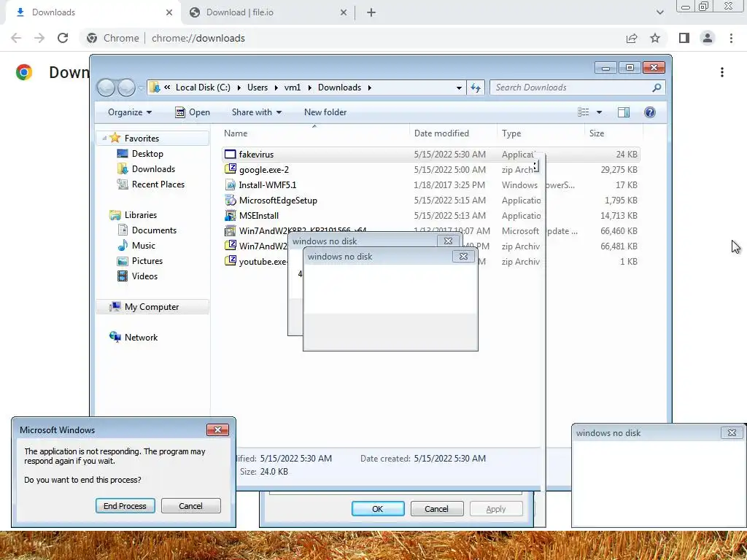The image size is (747, 560).
Task: Click Cancel in Microsoft Windows dialog
Action: [x=190, y=506]
